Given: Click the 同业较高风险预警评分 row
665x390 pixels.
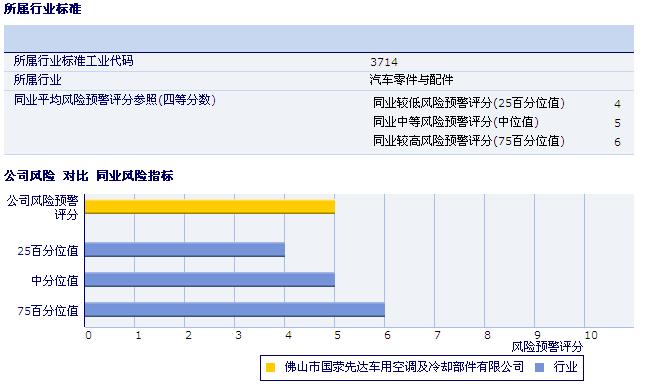Looking at the screenshot, I should pos(497,141).
